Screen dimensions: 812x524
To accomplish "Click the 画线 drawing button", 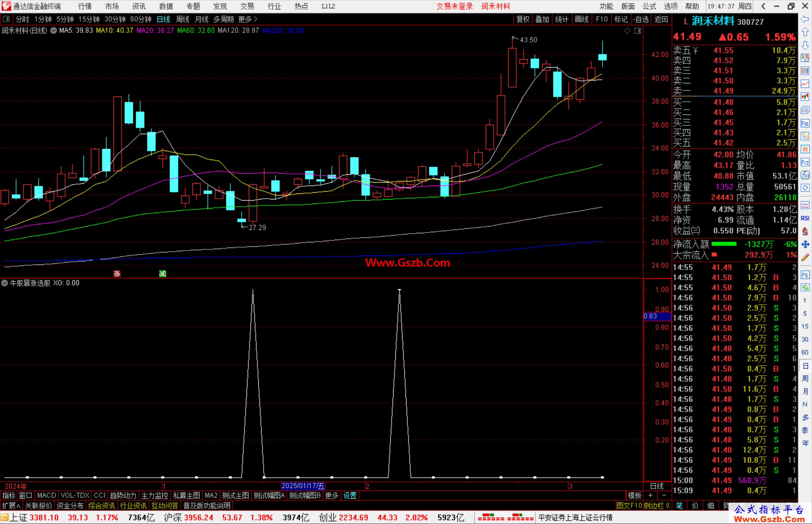I will tap(582, 19).
